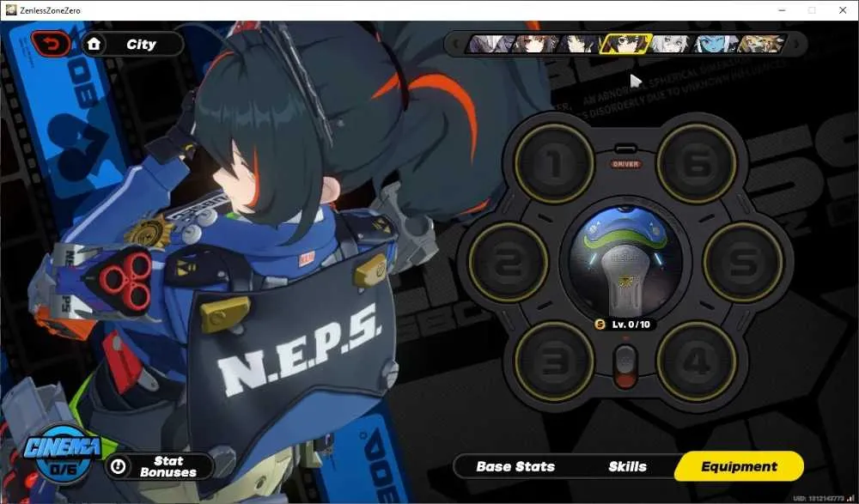The image size is (859, 504).
Task: View Stat Bonuses
Action: 159,466
